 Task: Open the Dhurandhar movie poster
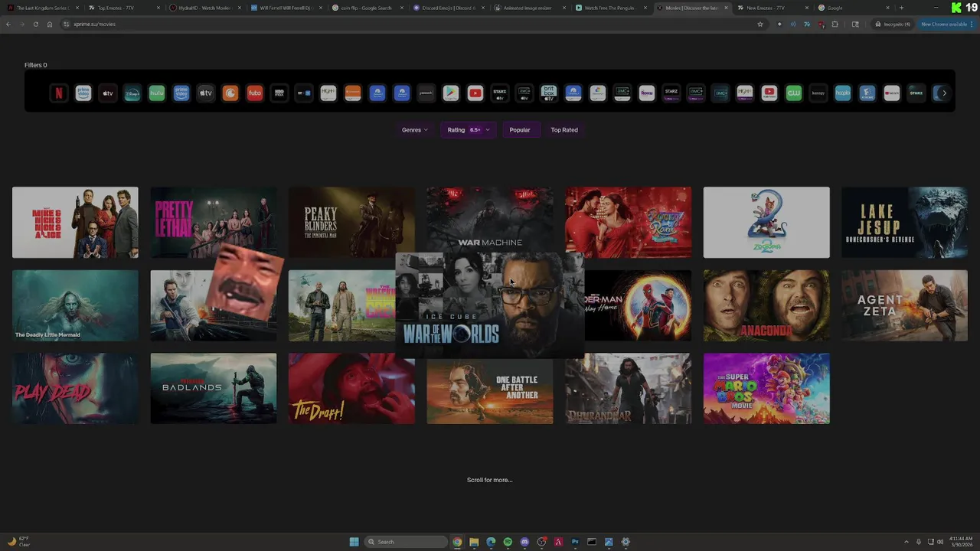pyautogui.click(x=628, y=388)
